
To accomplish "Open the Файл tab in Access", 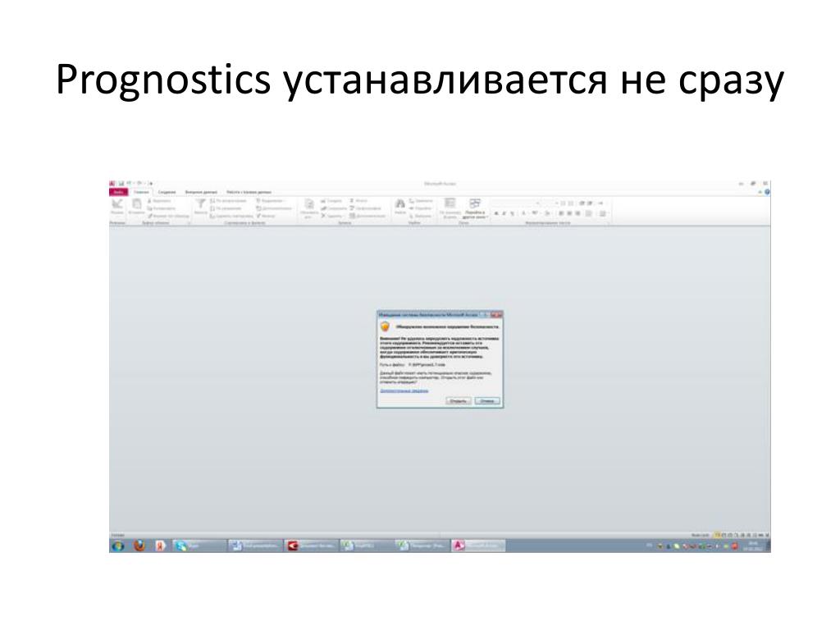I will pyautogui.click(x=118, y=192).
